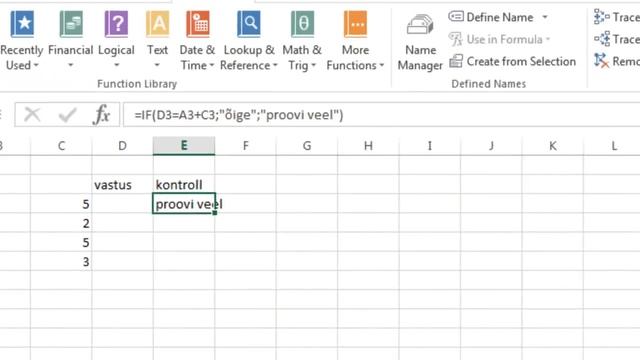The image size is (640, 360).
Task: Expand the More Functions dropdown arrow
Action: coord(382,65)
